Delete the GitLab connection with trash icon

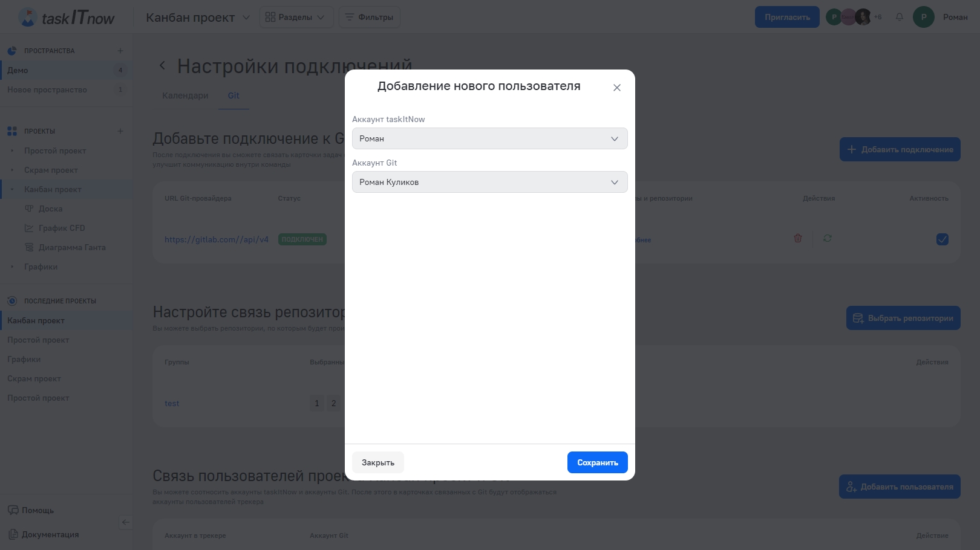tap(797, 239)
